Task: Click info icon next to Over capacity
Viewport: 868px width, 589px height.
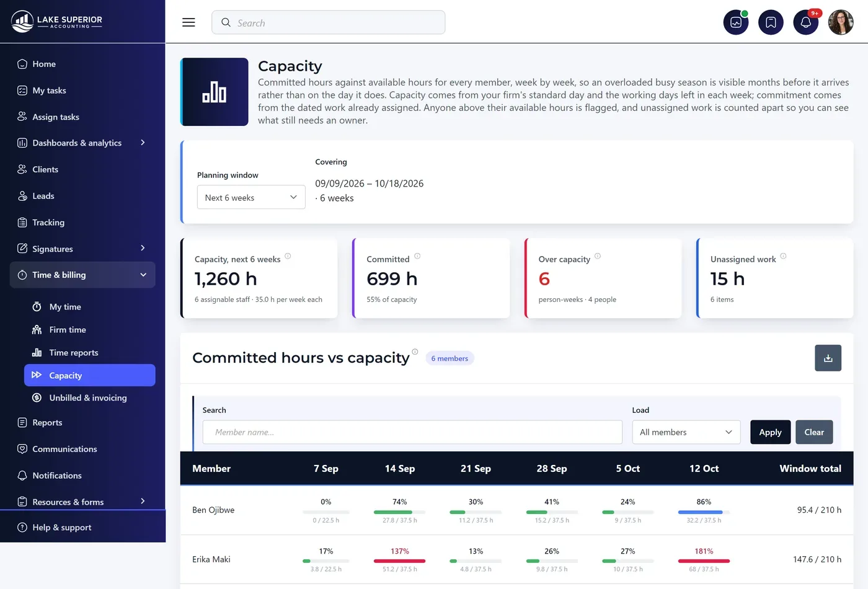Action: [598, 256]
